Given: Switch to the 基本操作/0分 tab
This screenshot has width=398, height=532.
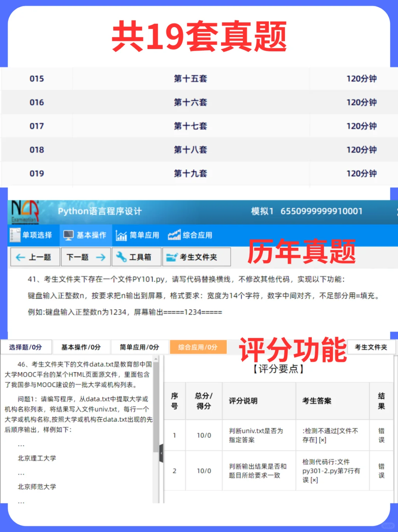Looking at the screenshot, I should coord(81,347).
